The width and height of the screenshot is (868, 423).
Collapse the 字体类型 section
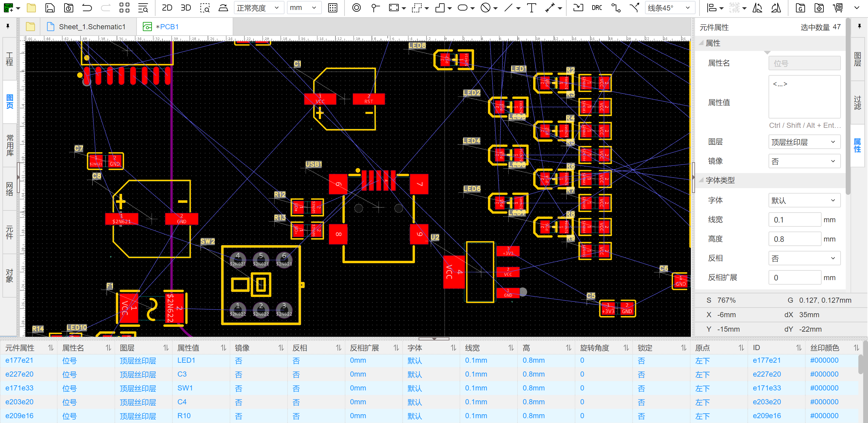point(702,180)
